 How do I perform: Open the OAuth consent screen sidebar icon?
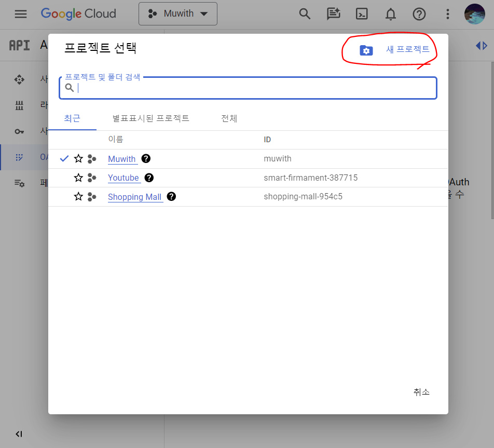pyautogui.click(x=19, y=157)
